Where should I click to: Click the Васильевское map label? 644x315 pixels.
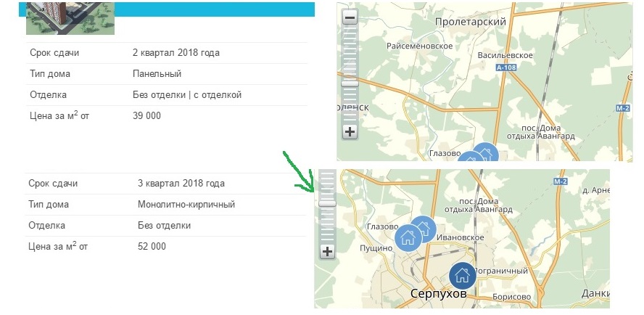(x=505, y=55)
